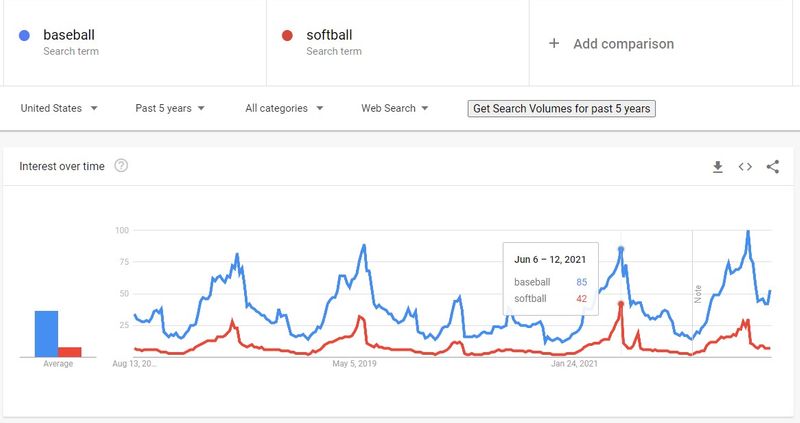Click the red softball color dot
This screenshot has height=423, width=800.
pos(287,35)
